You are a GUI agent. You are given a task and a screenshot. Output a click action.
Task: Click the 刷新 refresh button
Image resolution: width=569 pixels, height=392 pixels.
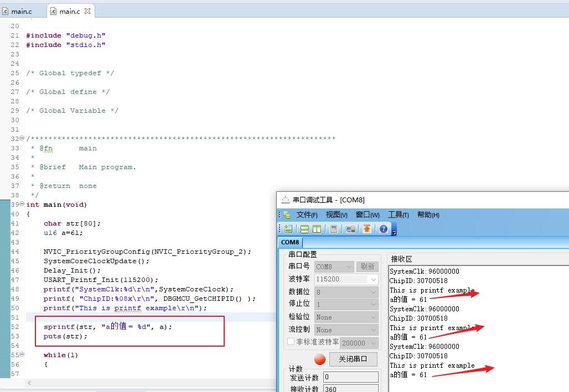point(368,267)
